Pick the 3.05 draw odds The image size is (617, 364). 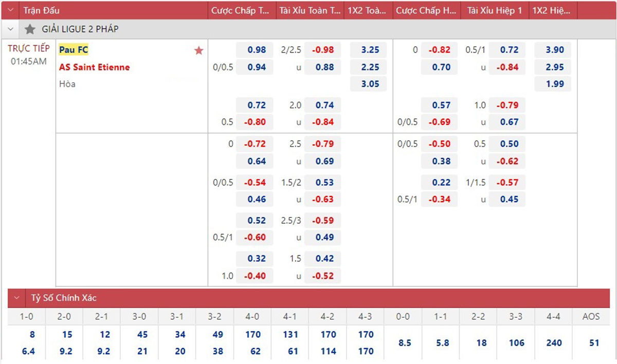[370, 84]
